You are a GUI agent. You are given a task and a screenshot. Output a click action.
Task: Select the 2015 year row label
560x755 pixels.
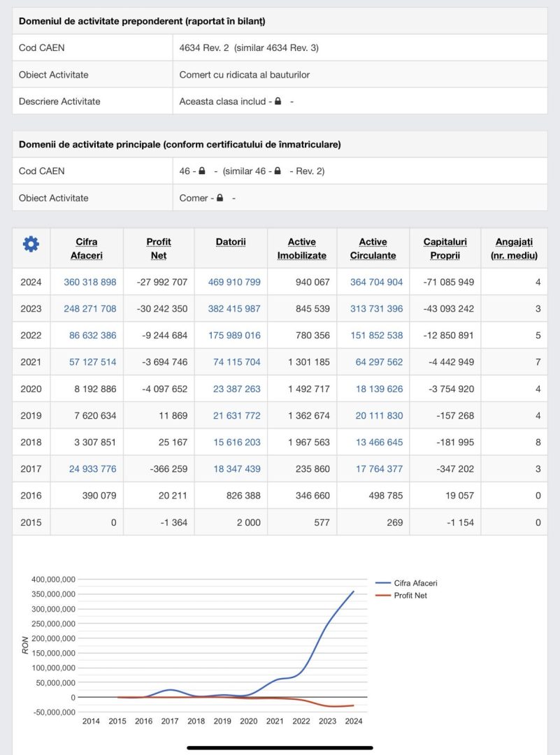[31, 522]
